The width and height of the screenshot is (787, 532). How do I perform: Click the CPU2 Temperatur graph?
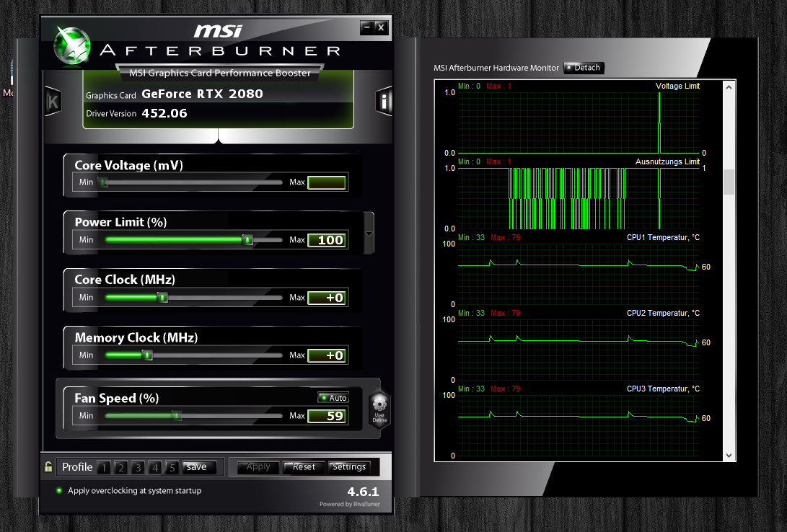click(579, 350)
